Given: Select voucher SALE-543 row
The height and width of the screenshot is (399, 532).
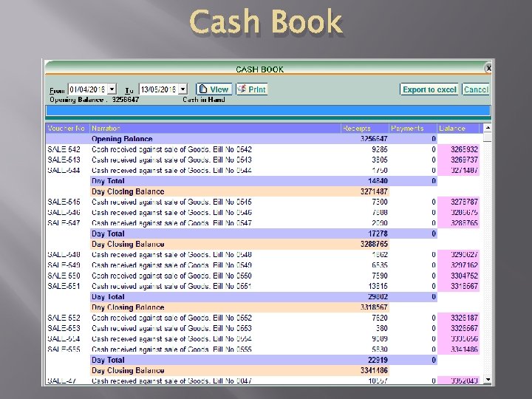Looking at the screenshot, I should click(x=262, y=160).
